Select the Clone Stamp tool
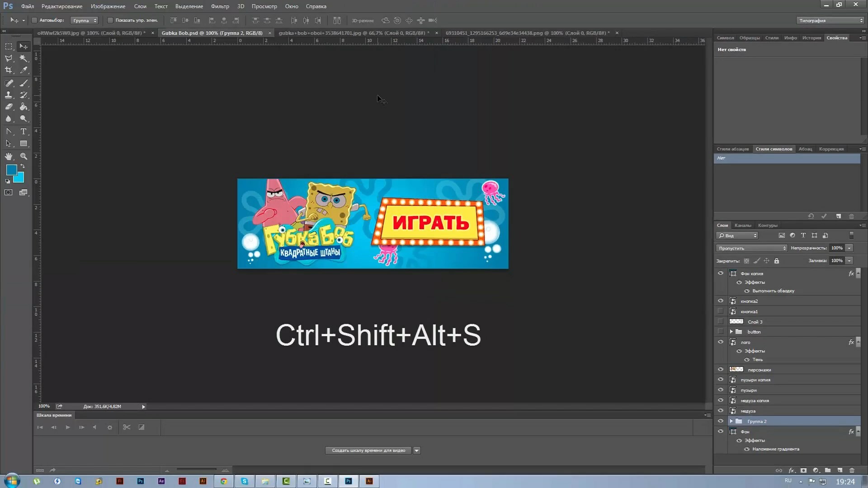 click(x=9, y=95)
